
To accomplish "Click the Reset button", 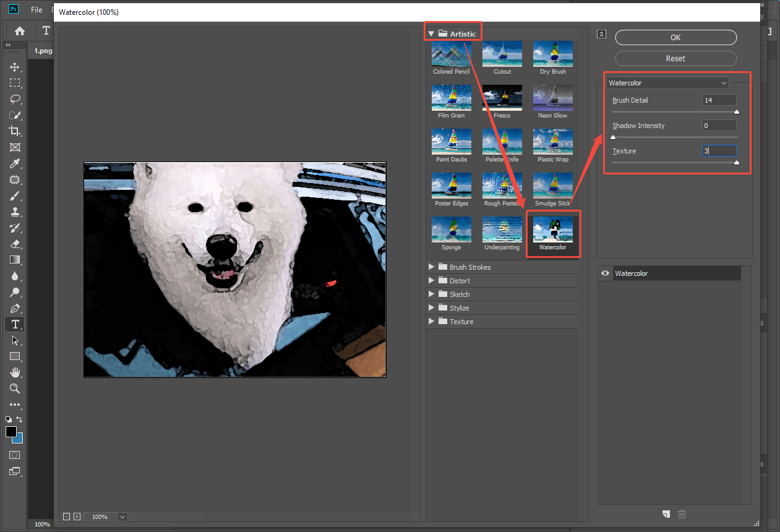I will [675, 58].
